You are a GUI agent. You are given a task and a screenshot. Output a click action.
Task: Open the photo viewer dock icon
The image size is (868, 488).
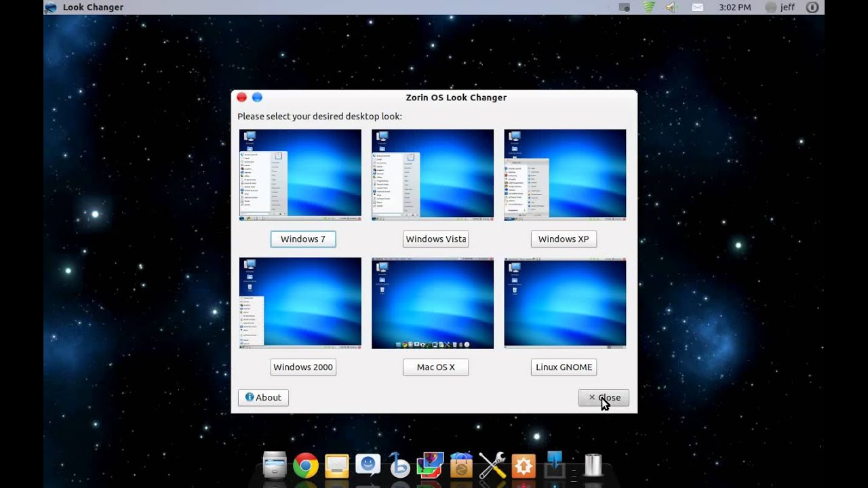click(430, 465)
